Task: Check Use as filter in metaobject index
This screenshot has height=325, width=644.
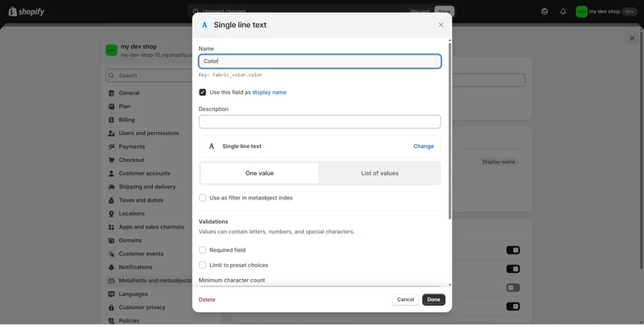Action: click(x=203, y=198)
